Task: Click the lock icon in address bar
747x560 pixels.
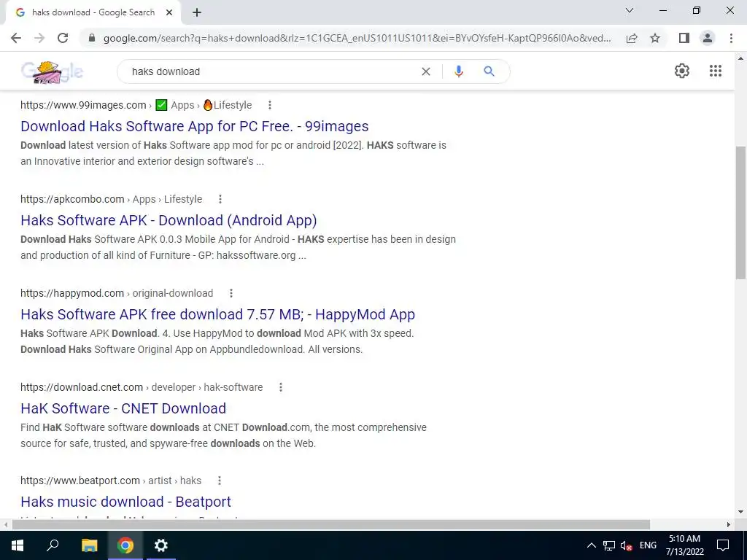Action: (x=92, y=38)
